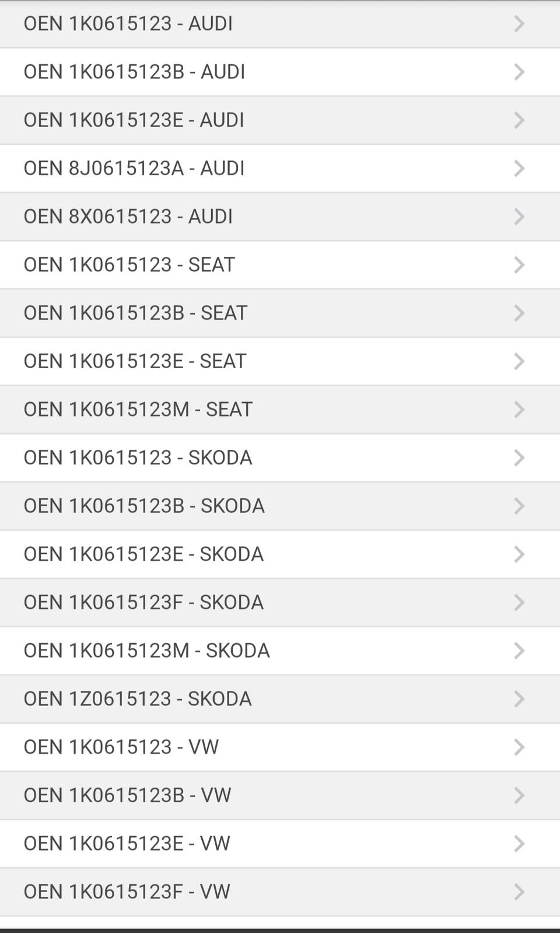
Task: Click the chevron on 1K0615123B - VW
Action: pos(519,795)
